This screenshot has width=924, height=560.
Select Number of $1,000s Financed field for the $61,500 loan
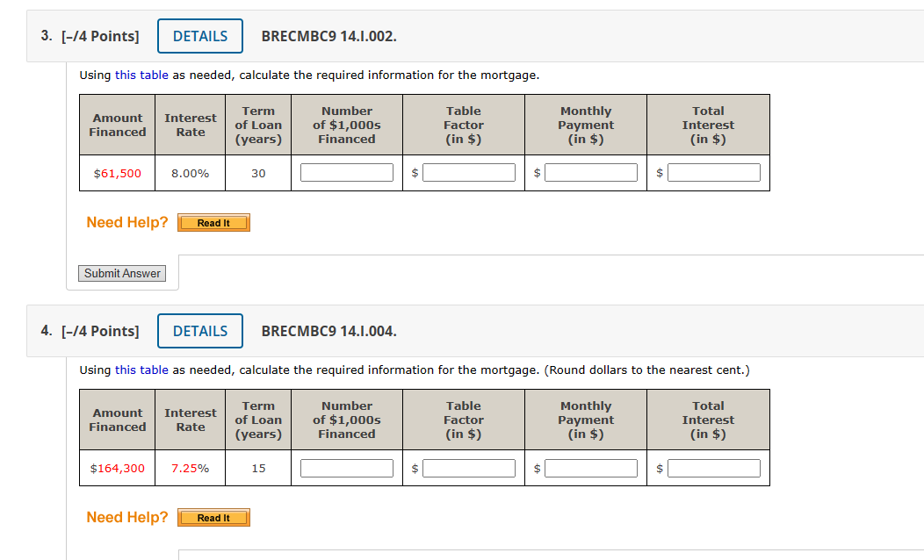click(346, 172)
